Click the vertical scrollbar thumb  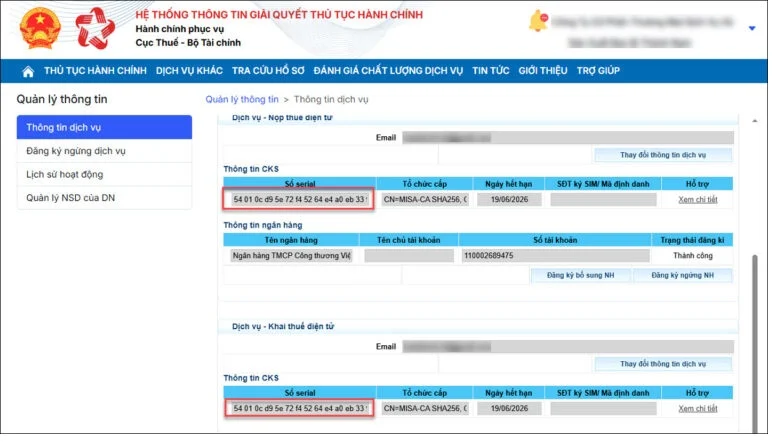(x=754, y=344)
